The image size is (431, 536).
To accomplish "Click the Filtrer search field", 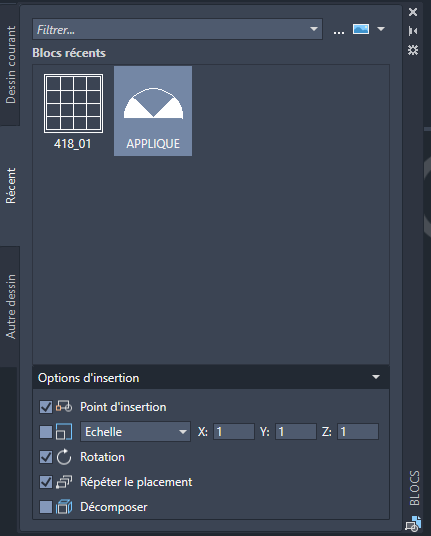I will click(177, 29).
